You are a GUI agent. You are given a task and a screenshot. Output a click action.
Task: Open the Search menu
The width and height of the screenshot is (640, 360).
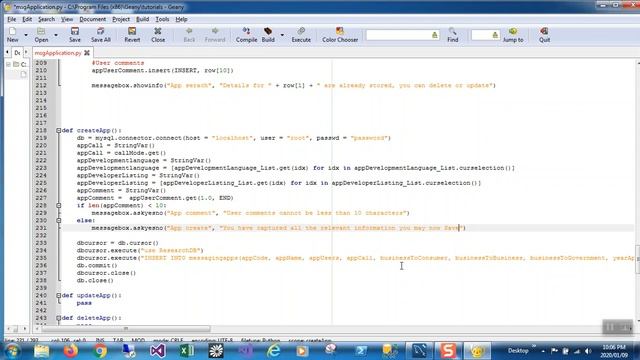(x=46, y=19)
